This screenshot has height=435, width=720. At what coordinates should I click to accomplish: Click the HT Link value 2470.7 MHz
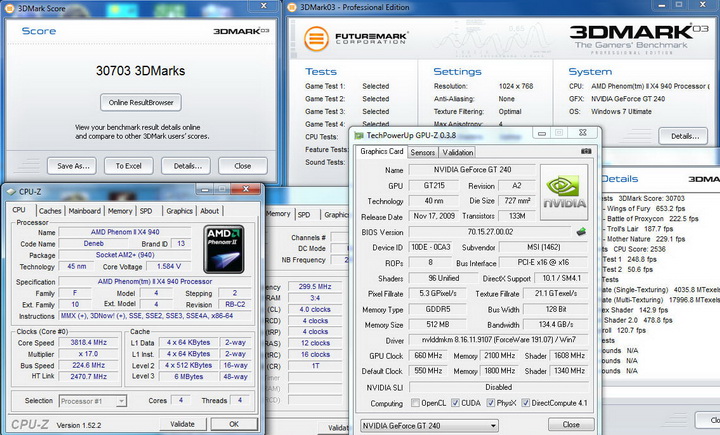[x=89, y=376]
